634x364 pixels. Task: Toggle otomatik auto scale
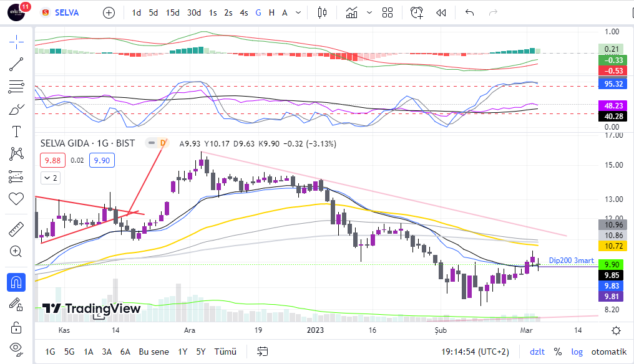(609, 352)
